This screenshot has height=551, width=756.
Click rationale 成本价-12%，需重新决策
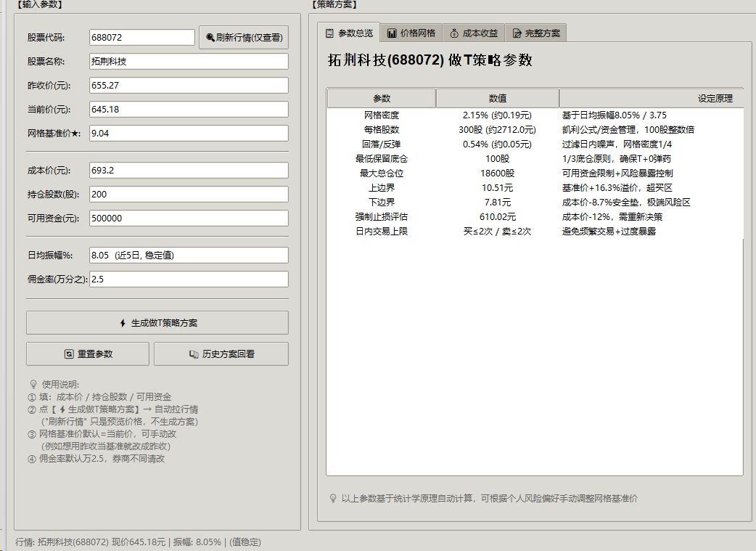(x=612, y=216)
